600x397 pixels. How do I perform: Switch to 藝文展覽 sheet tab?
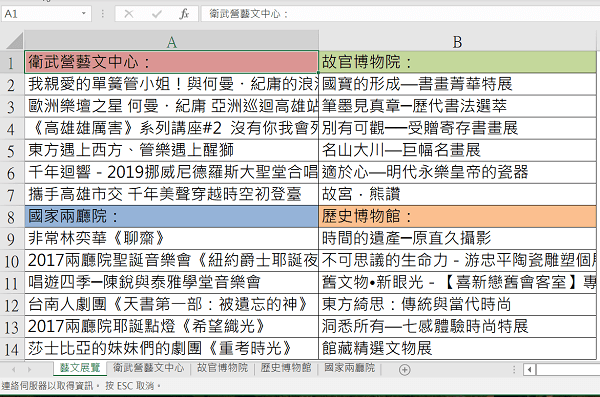(x=80, y=368)
